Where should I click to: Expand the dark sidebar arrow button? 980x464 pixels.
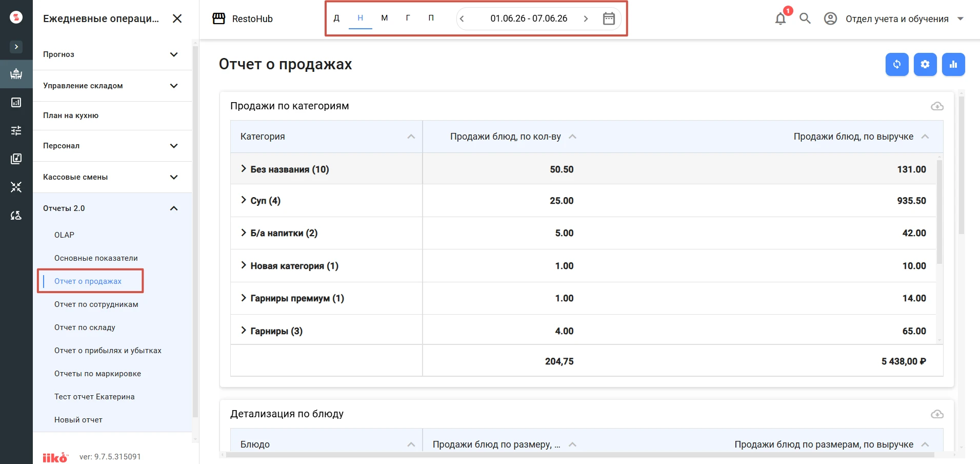(16, 47)
